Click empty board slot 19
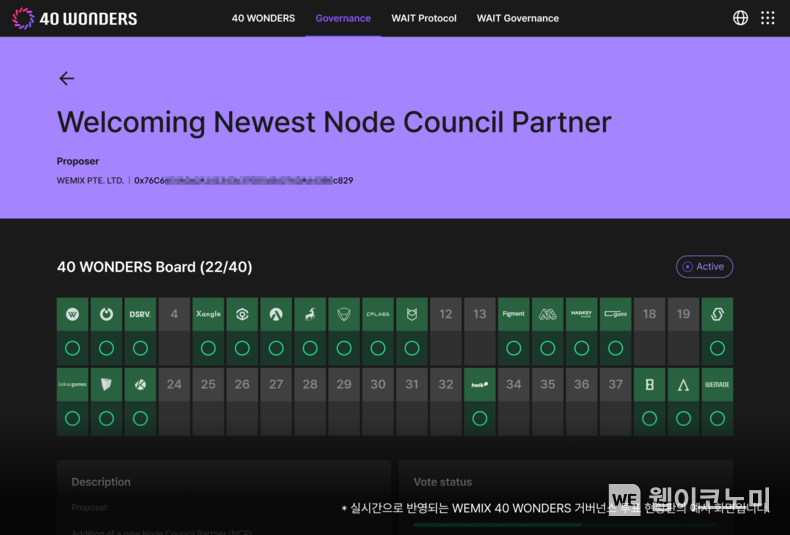This screenshot has width=790, height=535. [683, 314]
